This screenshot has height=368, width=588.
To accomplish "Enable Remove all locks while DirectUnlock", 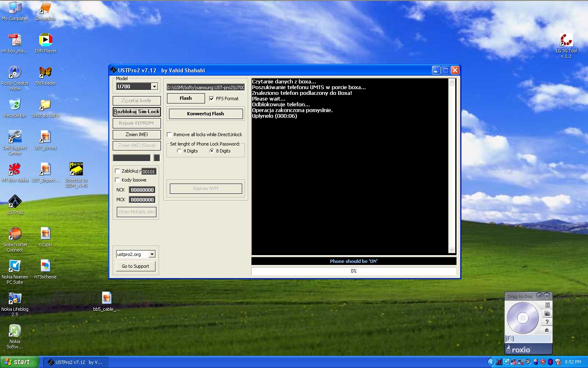I will (x=169, y=135).
